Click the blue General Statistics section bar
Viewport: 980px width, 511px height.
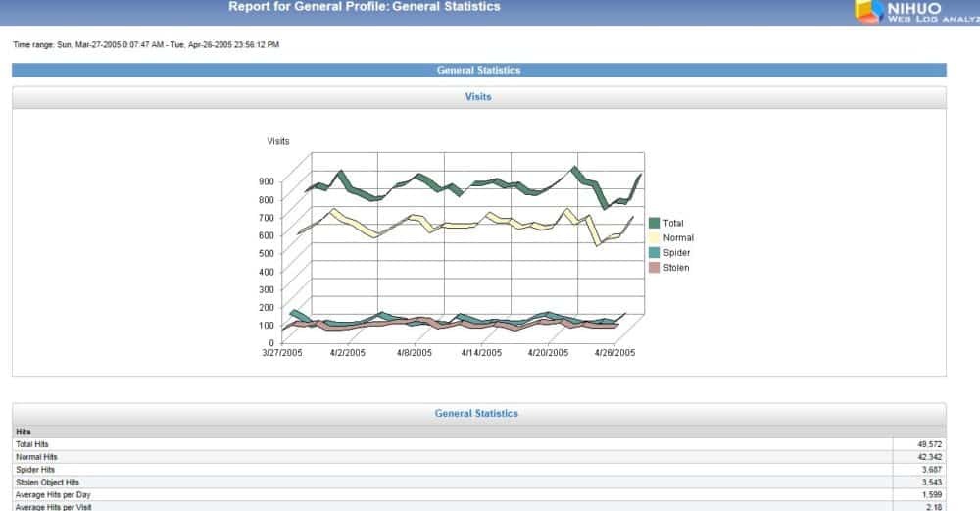coord(478,71)
